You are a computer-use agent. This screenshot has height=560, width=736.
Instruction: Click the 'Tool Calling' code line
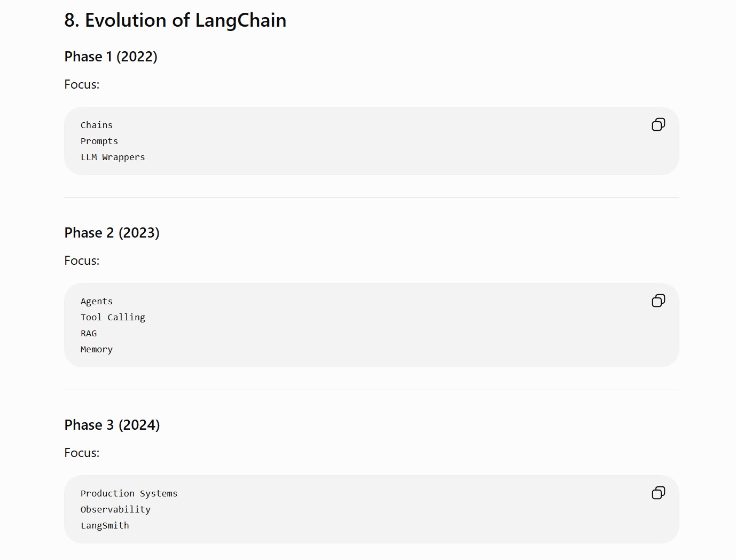coord(113,317)
